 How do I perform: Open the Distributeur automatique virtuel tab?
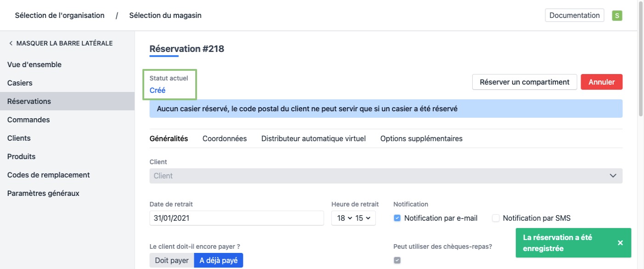tap(313, 138)
